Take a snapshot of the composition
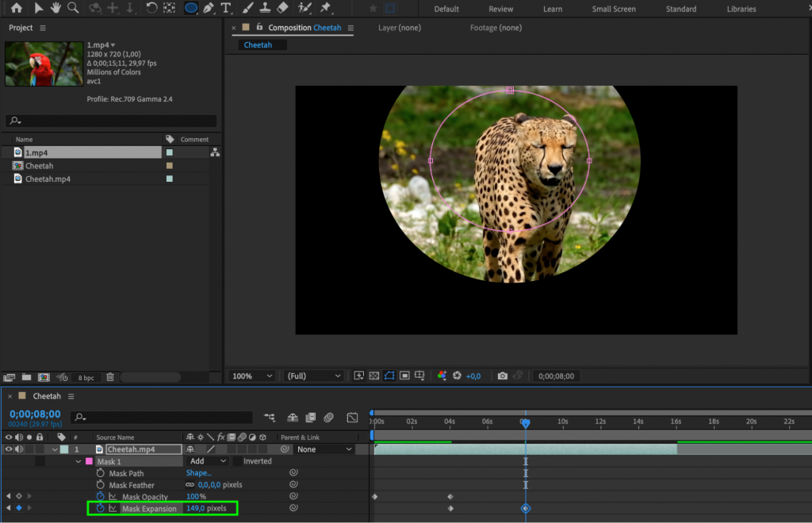Image resolution: width=812 pixels, height=523 pixels. click(503, 375)
